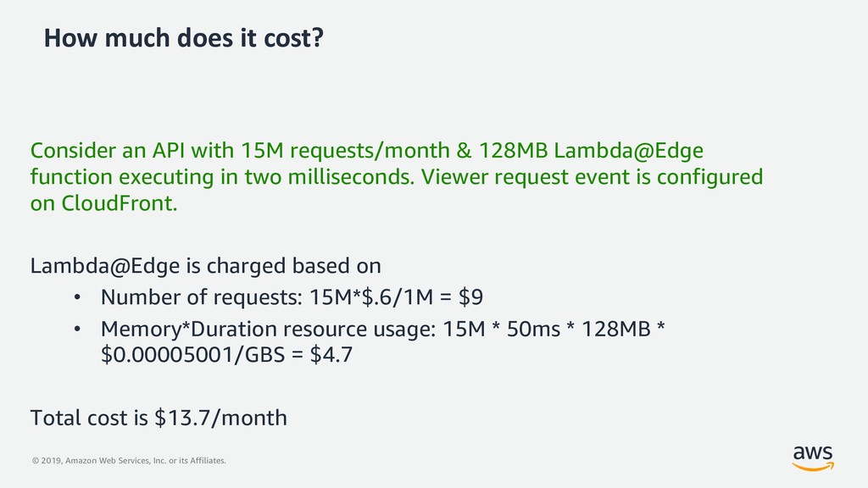
Task: Click the 'Viewer request event is configured' text
Action: point(592,177)
